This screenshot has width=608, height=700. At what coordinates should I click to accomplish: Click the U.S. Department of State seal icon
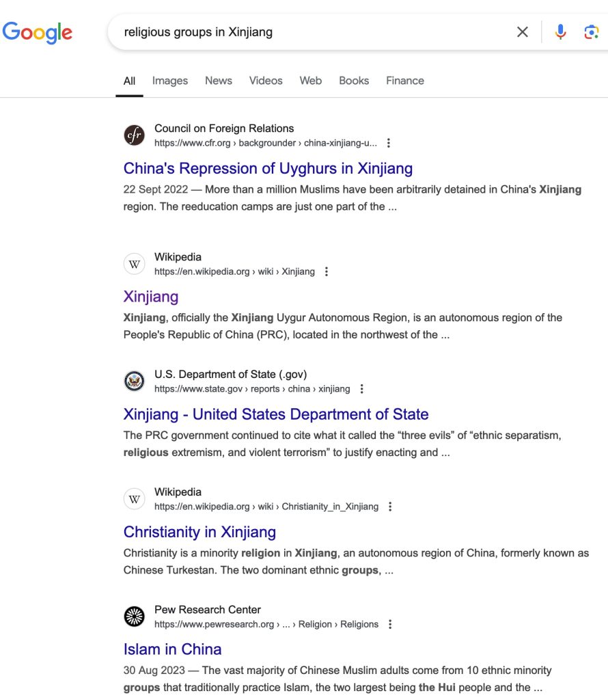point(135,381)
